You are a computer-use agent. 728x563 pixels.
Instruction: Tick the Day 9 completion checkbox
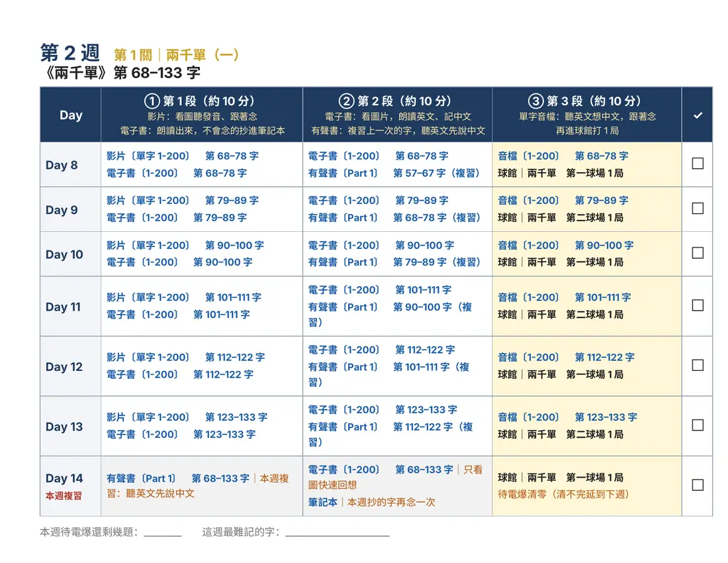point(698,208)
